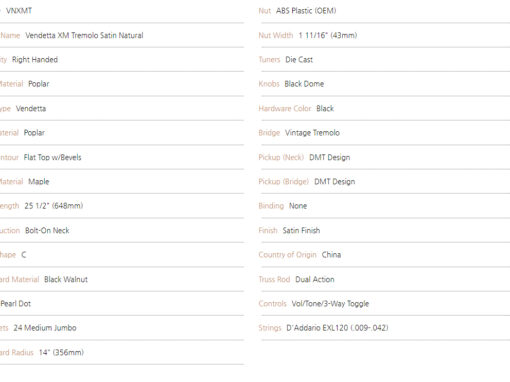510x382 pixels.
Task: Select the Satin Finish text
Action: point(301,230)
